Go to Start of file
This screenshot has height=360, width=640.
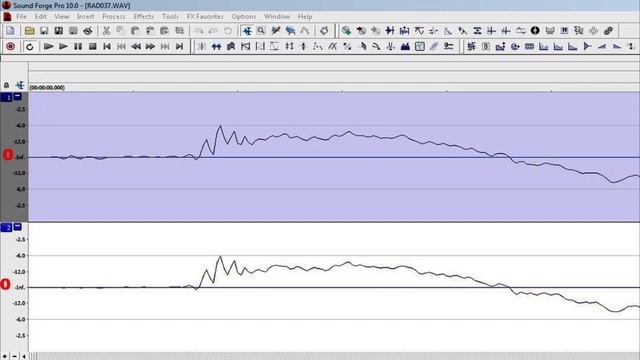pos(107,47)
